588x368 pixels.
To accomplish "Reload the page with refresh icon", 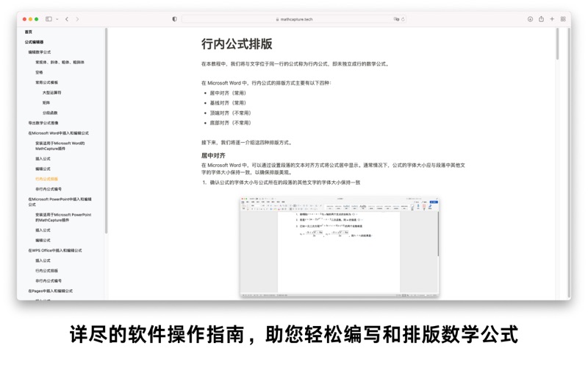I will coord(403,19).
